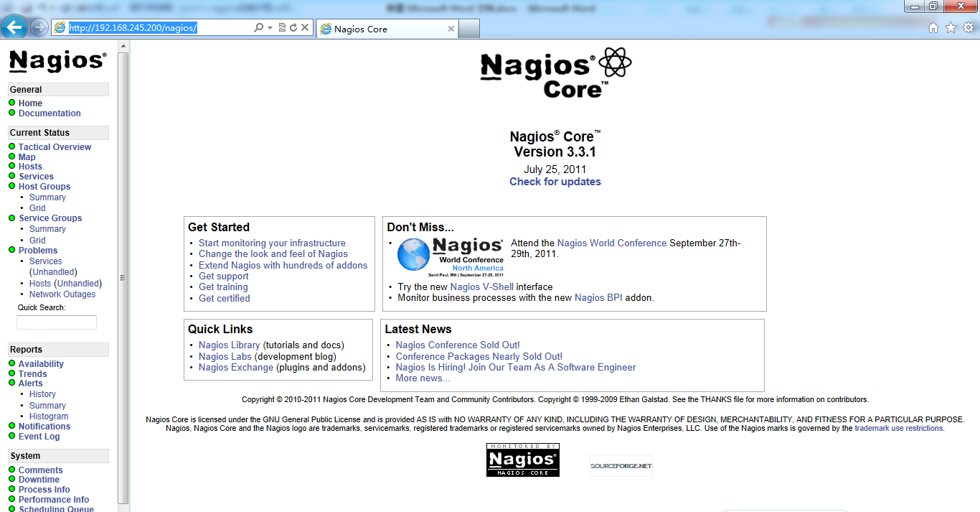Image resolution: width=980 pixels, height=512 pixels.
Task: Click sidebar scrollbar up arrow
Action: (123, 45)
